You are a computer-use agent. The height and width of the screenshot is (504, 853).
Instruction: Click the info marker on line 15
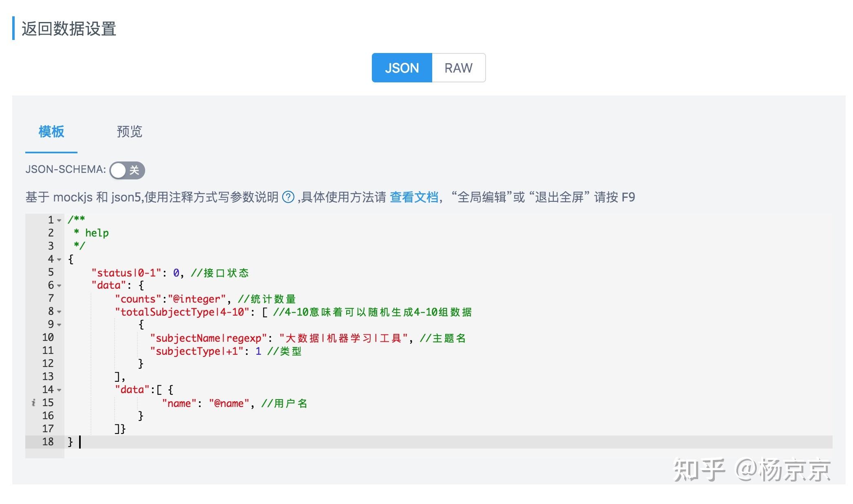[33, 403]
